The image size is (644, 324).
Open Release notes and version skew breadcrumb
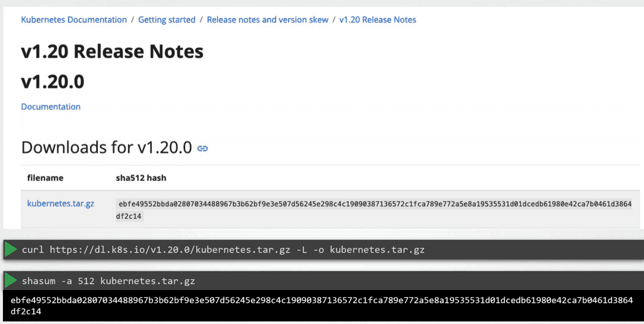(x=268, y=20)
